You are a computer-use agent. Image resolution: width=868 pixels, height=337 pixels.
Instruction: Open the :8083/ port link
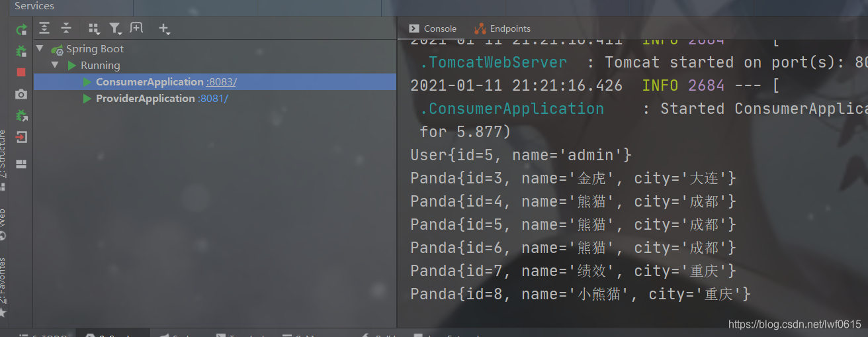pyautogui.click(x=221, y=82)
